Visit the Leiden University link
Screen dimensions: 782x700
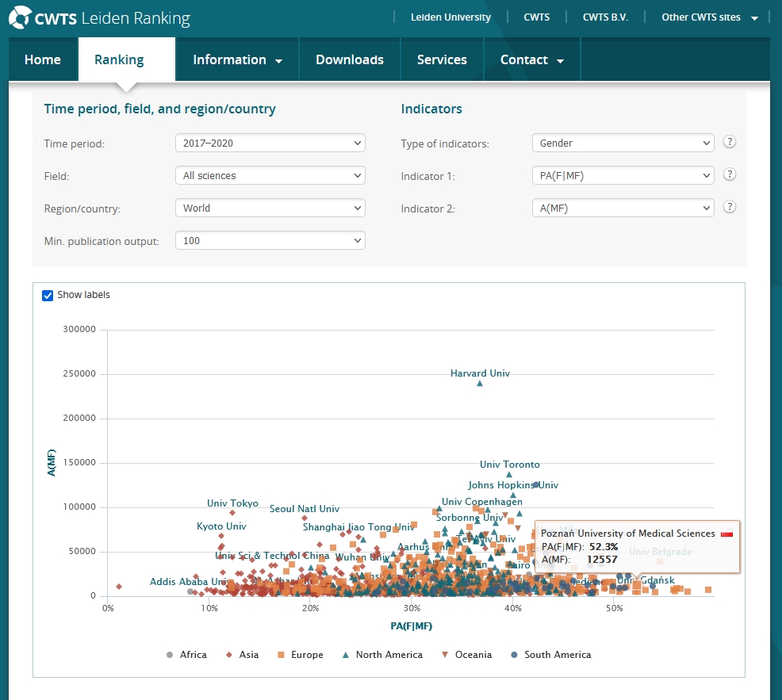pyautogui.click(x=450, y=17)
